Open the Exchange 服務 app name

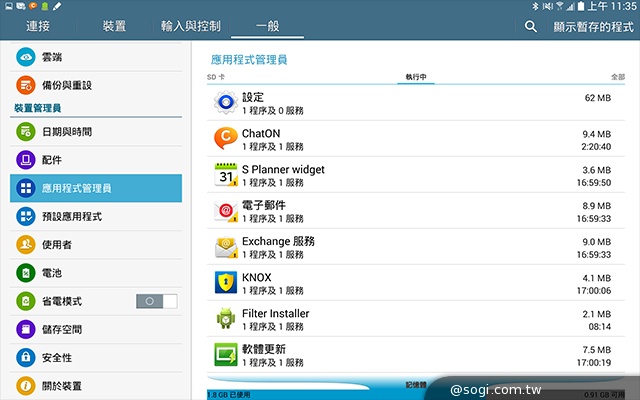pyautogui.click(x=278, y=241)
